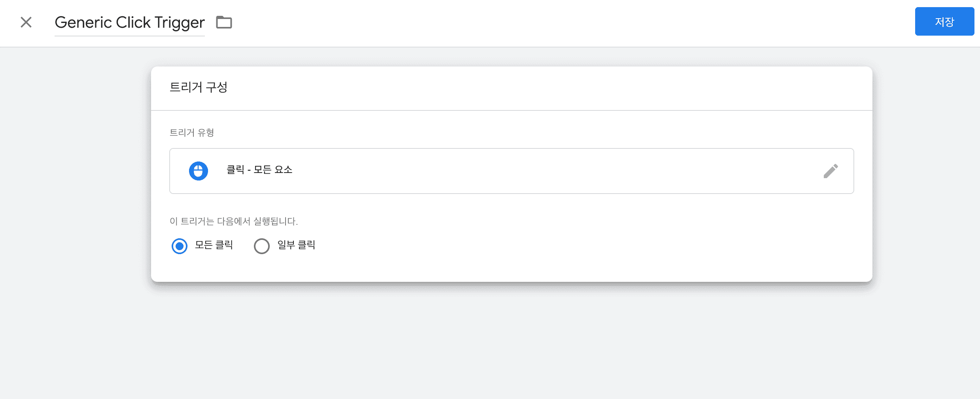Click the 트리거 유형 label
980x399 pixels.
click(192, 133)
